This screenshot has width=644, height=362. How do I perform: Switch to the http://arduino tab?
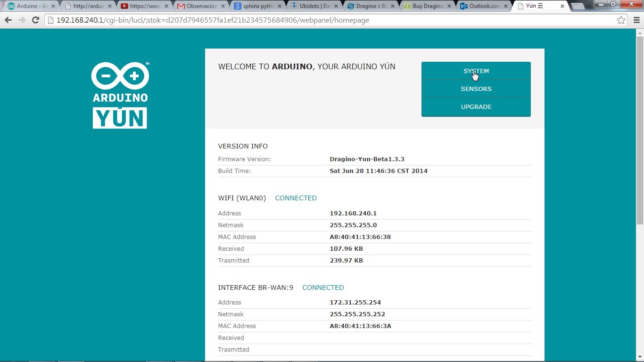[x=88, y=7]
